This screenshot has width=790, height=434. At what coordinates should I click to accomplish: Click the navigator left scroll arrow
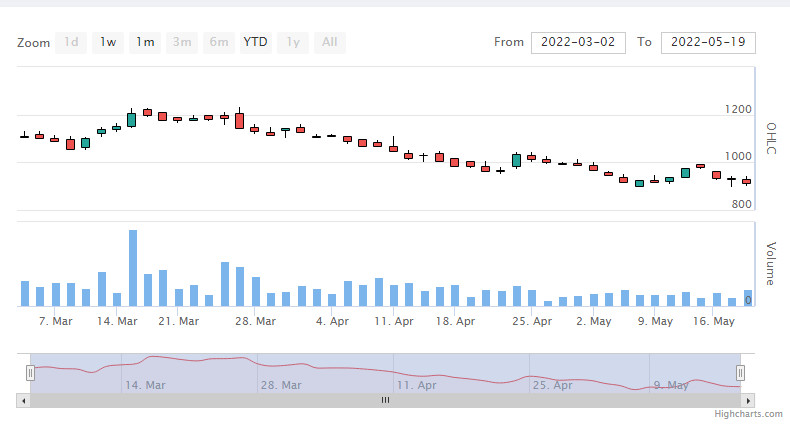point(23,401)
